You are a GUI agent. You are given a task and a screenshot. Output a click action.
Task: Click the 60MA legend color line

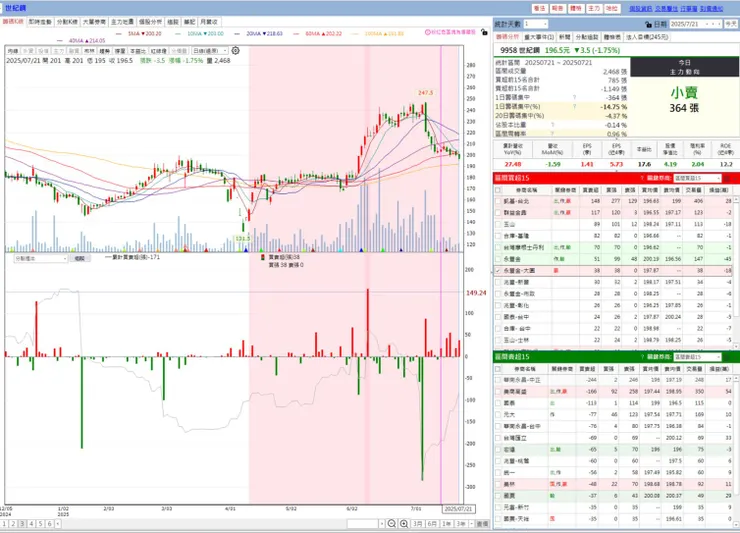(296, 34)
